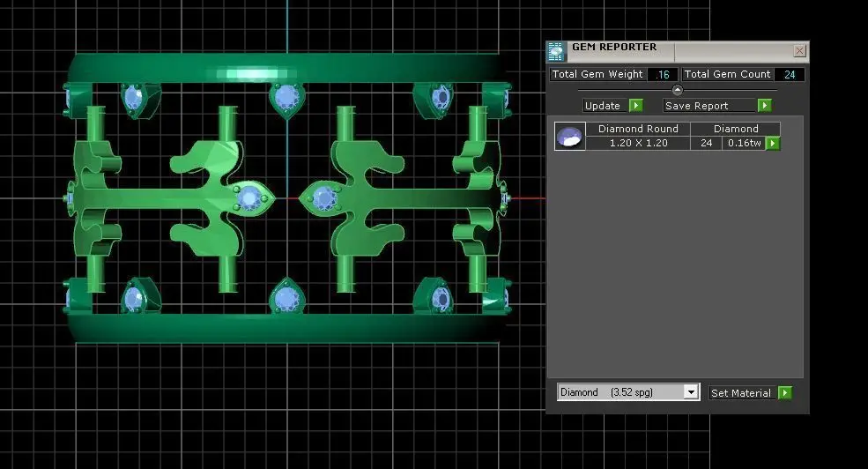Select the round diamond gem thumbnail
The image size is (868, 469).
point(569,137)
